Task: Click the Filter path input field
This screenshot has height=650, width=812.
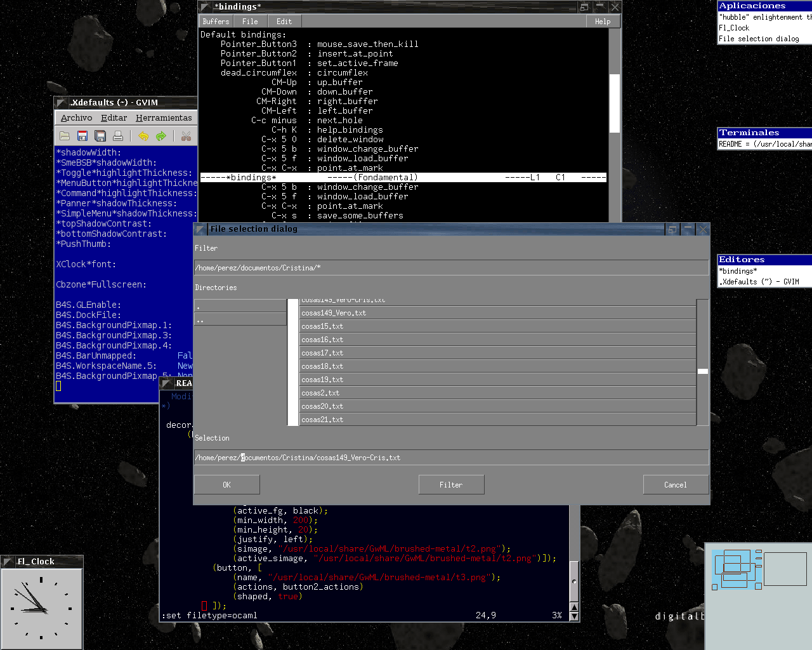Action: 451,268
